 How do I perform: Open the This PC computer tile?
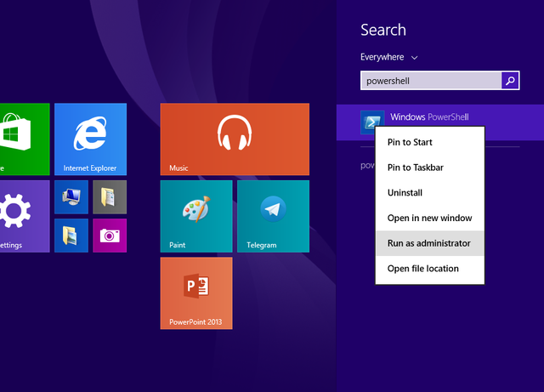pyautogui.click(x=71, y=197)
